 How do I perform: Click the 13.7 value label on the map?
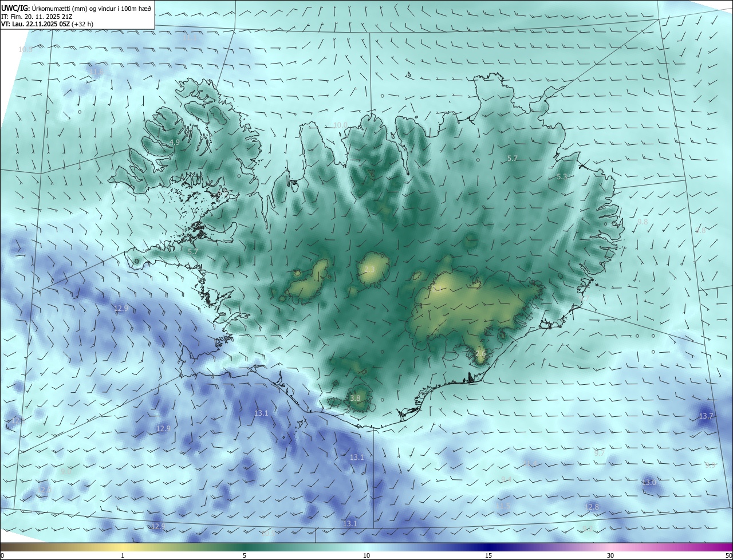[706, 416]
